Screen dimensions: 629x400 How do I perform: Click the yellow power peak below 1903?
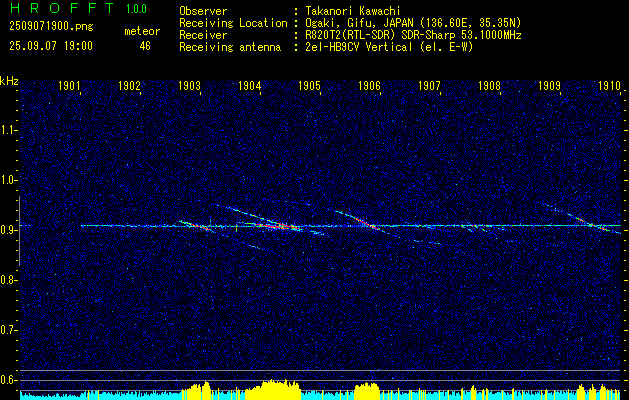click(x=197, y=390)
